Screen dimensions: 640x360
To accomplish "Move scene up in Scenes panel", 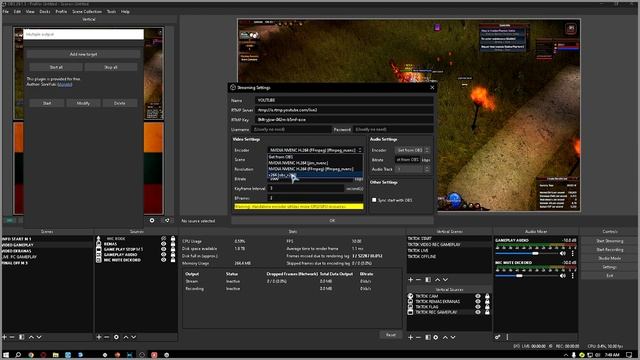I will [x=31, y=337].
